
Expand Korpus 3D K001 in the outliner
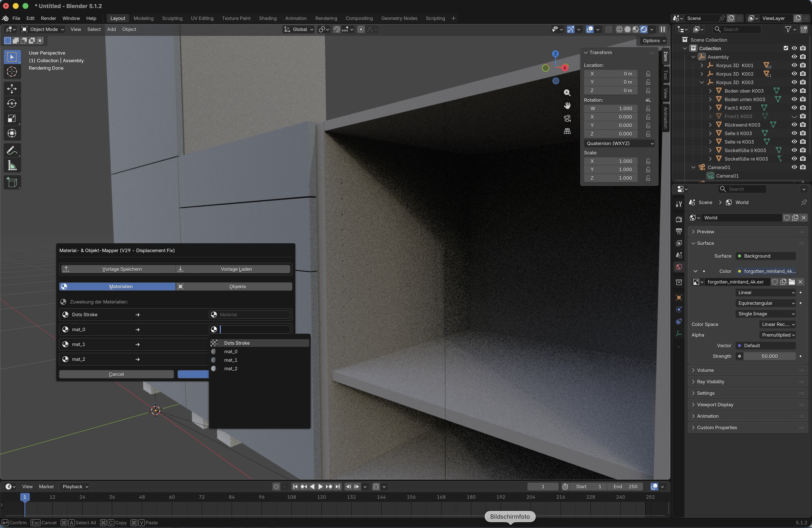coord(701,65)
